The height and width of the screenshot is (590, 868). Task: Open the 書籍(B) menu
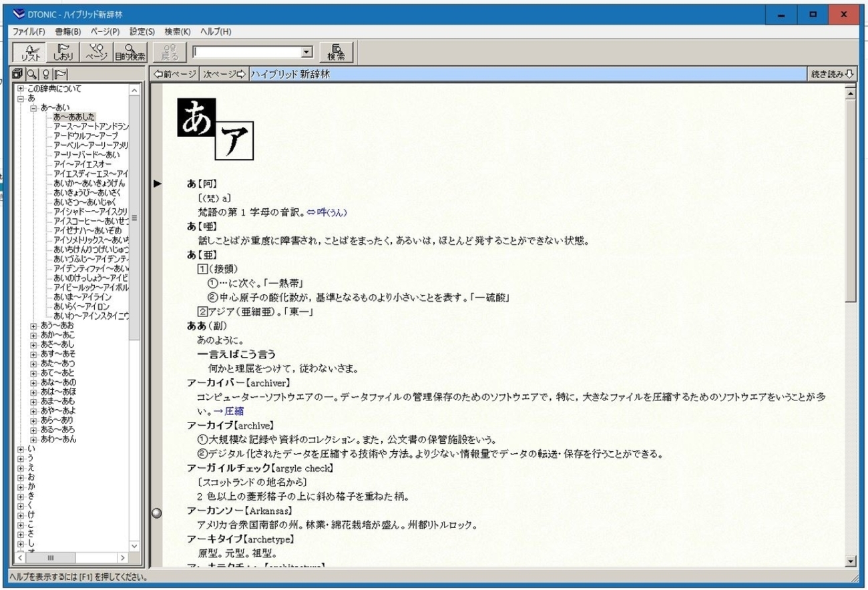click(67, 32)
